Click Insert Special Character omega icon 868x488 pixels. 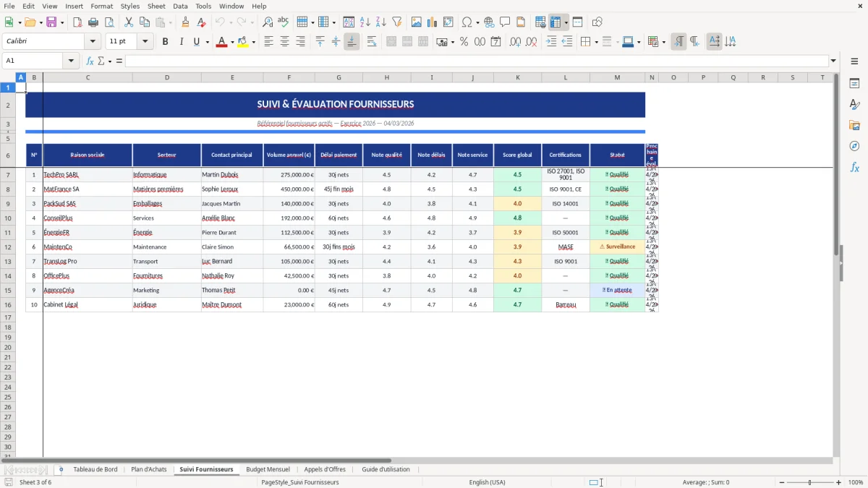click(467, 22)
